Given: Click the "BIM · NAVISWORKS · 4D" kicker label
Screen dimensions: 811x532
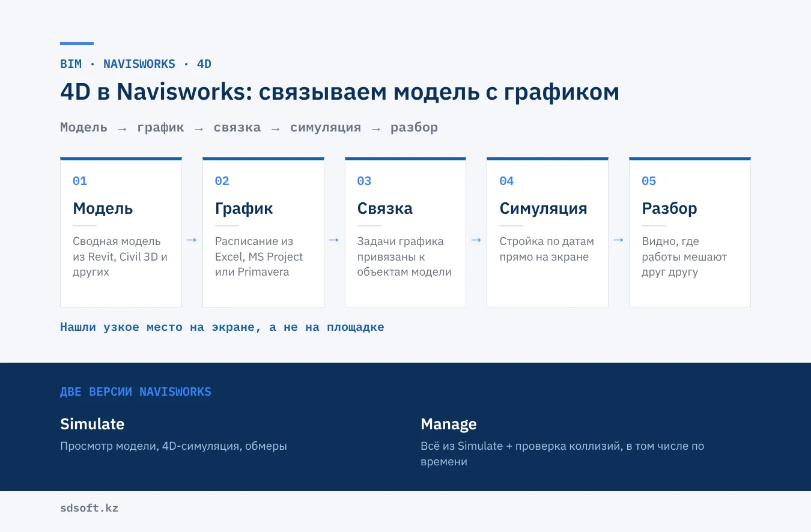Looking at the screenshot, I should 136,64.
